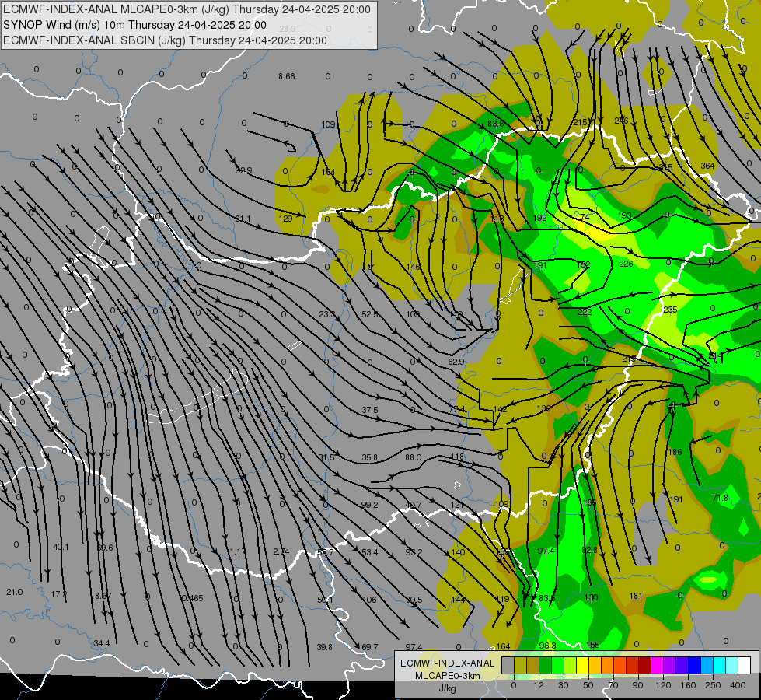Click the legend's MLCAPE0-3km label
Screen dimensions: 761x700
pyautogui.click(x=448, y=676)
